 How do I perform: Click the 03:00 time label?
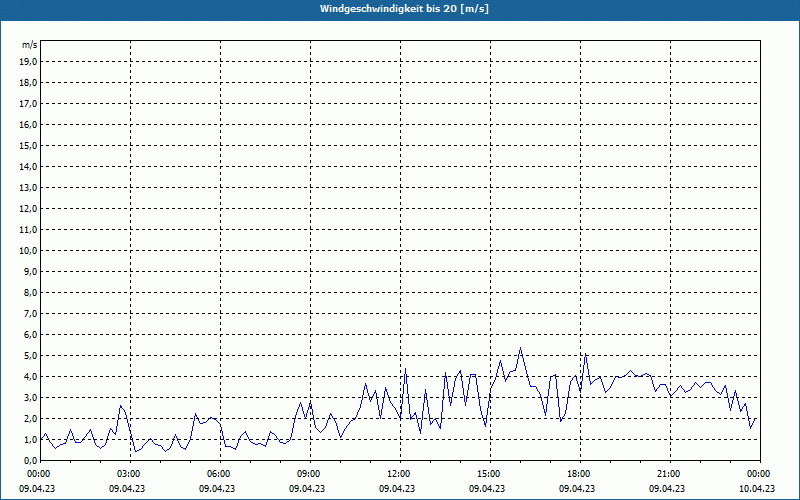point(128,473)
